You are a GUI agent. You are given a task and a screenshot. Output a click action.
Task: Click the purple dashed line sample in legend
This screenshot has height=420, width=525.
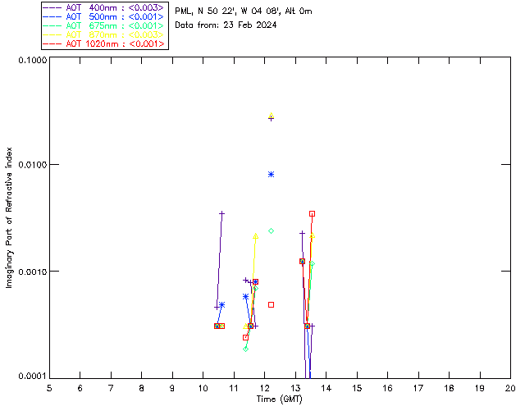[52, 7]
